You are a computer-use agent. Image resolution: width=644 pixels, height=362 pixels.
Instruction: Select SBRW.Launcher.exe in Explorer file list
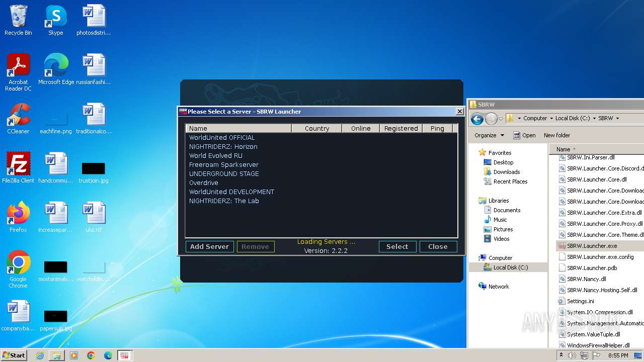(600, 246)
